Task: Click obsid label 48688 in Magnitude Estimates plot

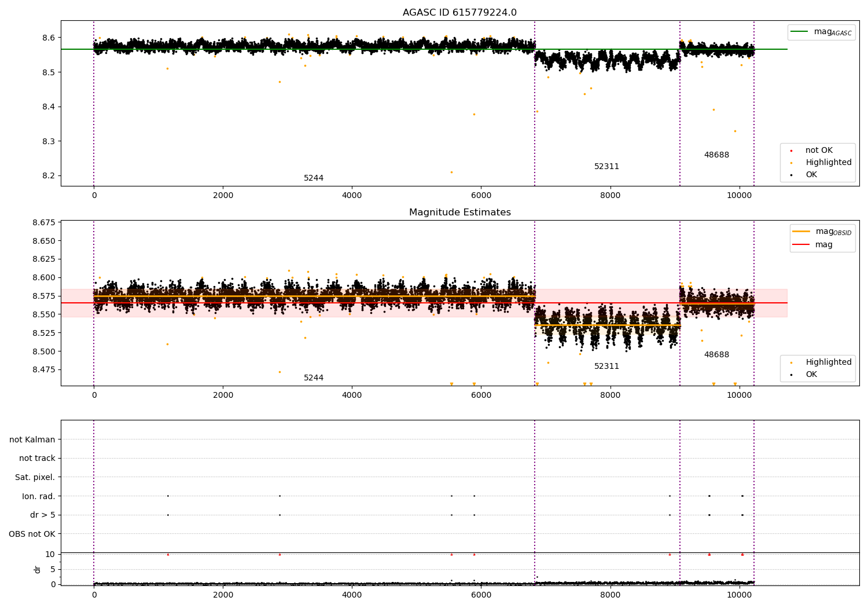Action: point(716,355)
